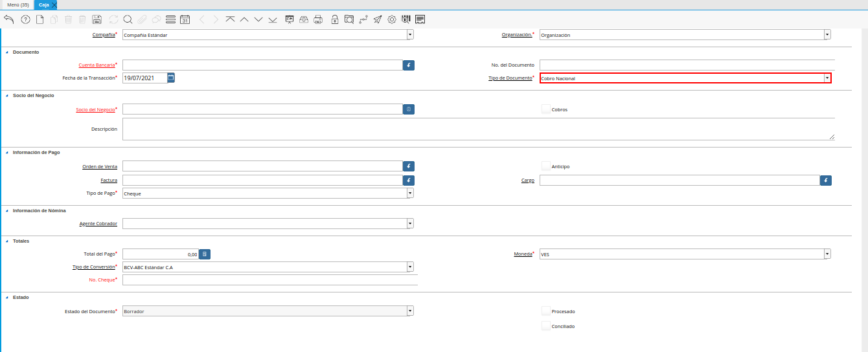The height and width of the screenshot is (352, 868).
Task: Open the Compañía dropdown
Action: [x=410, y=35]
